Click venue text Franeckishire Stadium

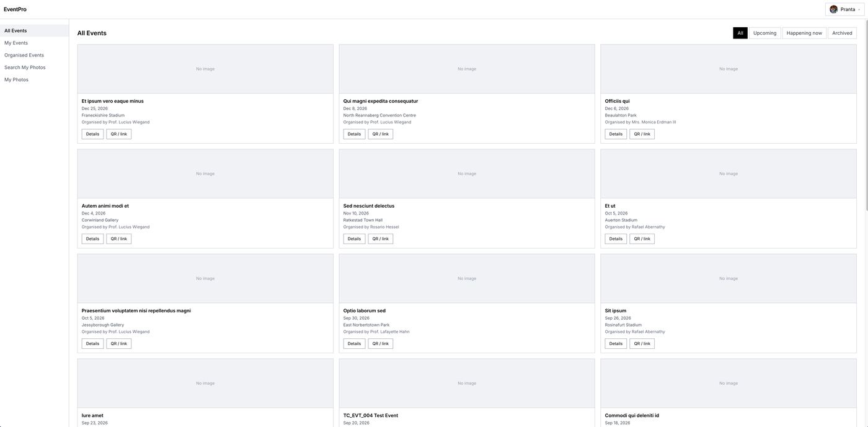tap(103, 115)
